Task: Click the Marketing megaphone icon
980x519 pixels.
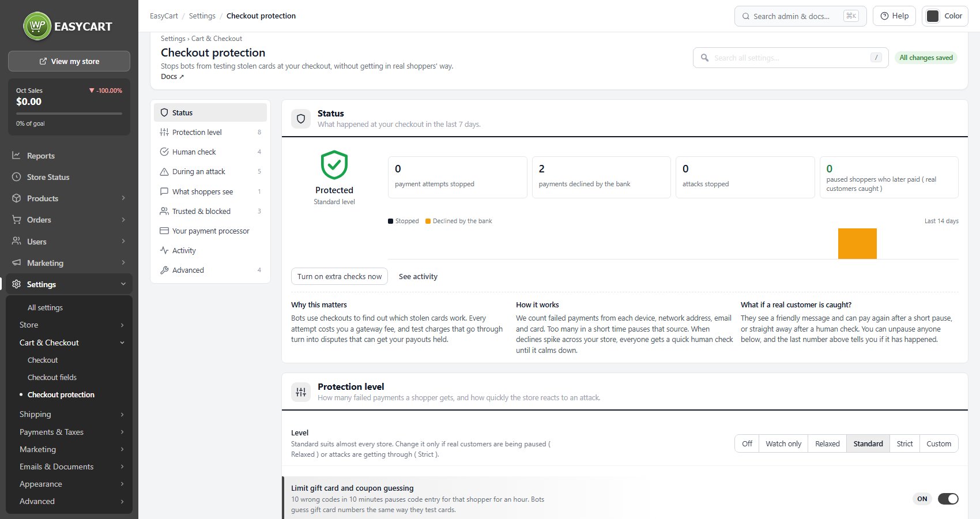Action: coord(16,263)
